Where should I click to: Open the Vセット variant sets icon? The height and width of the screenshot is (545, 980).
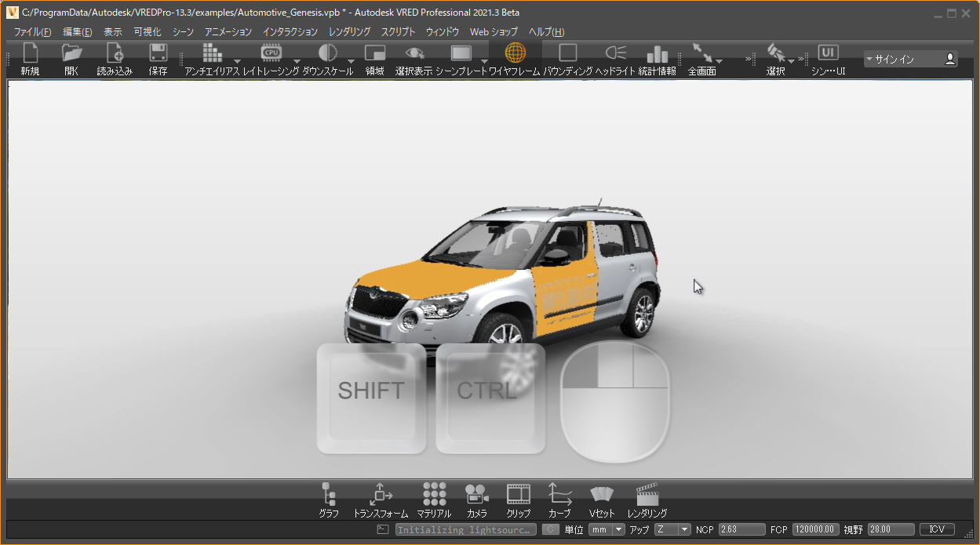point(602,494)
